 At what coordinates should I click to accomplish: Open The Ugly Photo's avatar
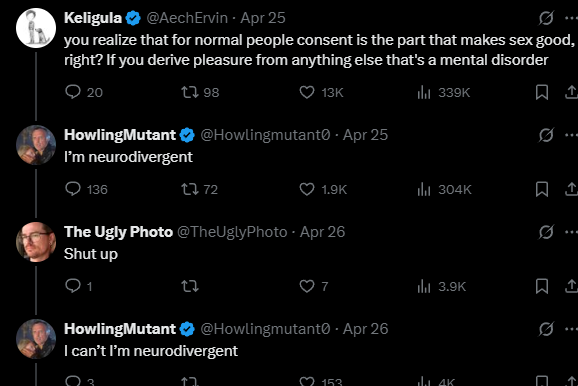tap(36, 242)
